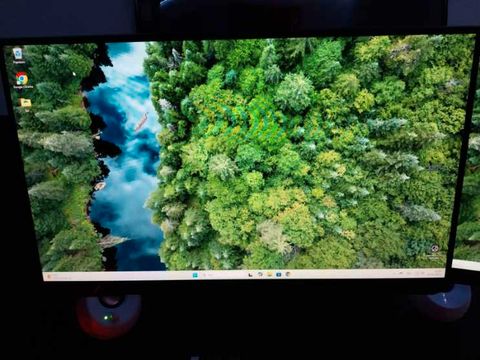480x360 pixels.
Task: Open the rightmost pinned taskbar app icon
Action: (288, 274)
